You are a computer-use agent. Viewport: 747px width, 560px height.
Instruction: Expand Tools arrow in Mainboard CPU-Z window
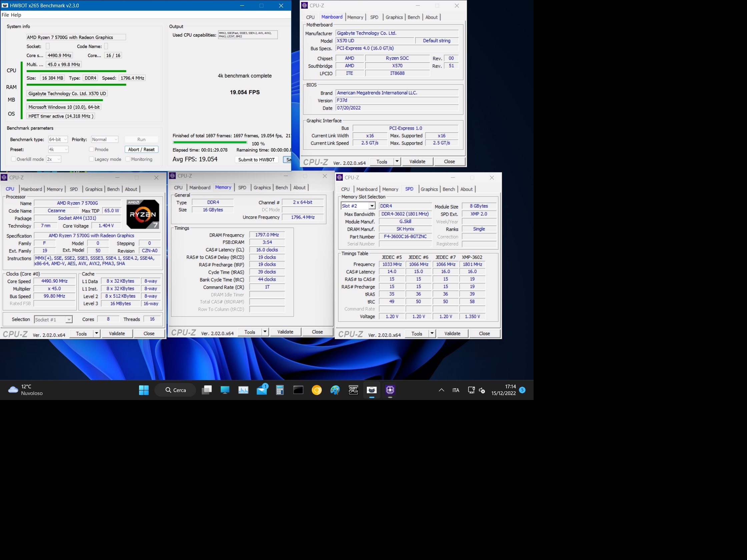[x=397, y=161]
